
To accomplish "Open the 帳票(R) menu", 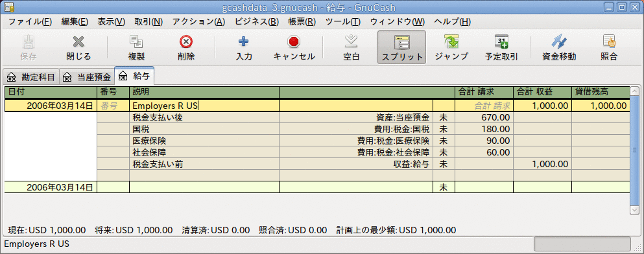I will click(302, 21).
